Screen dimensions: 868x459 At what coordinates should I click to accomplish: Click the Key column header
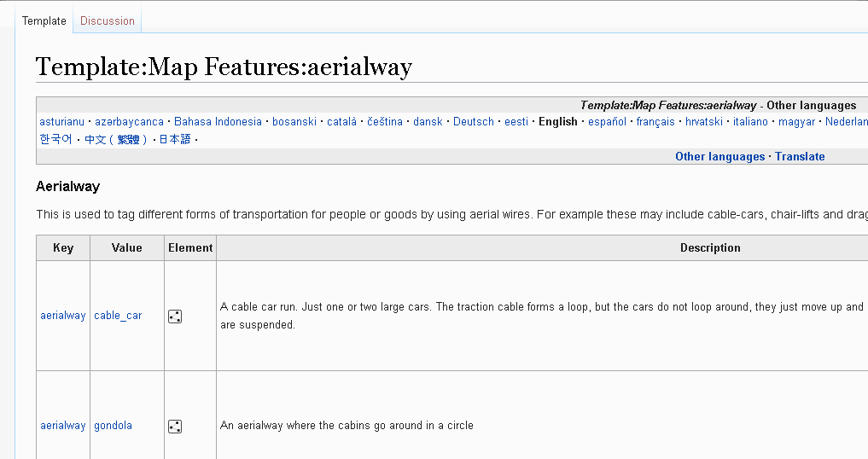(x=63, y=248)
